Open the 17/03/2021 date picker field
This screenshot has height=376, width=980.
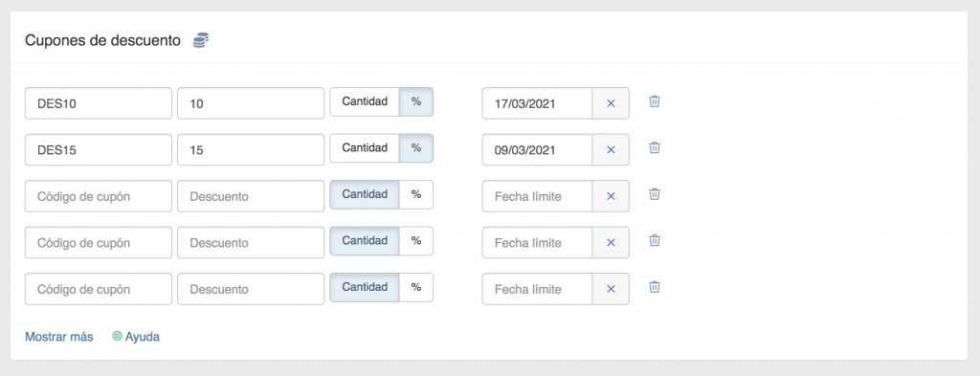click(x=538, y=103)
